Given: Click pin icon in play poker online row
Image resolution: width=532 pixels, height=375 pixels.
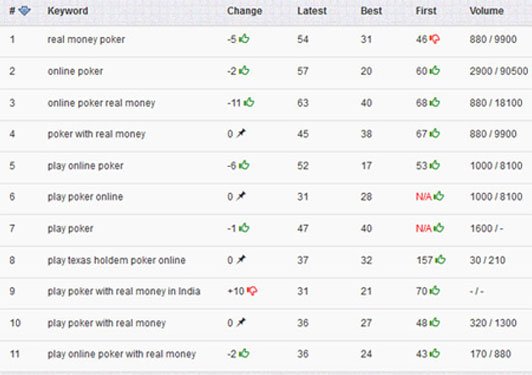Looking at the screenshot, I should click(x=241, y=196).
